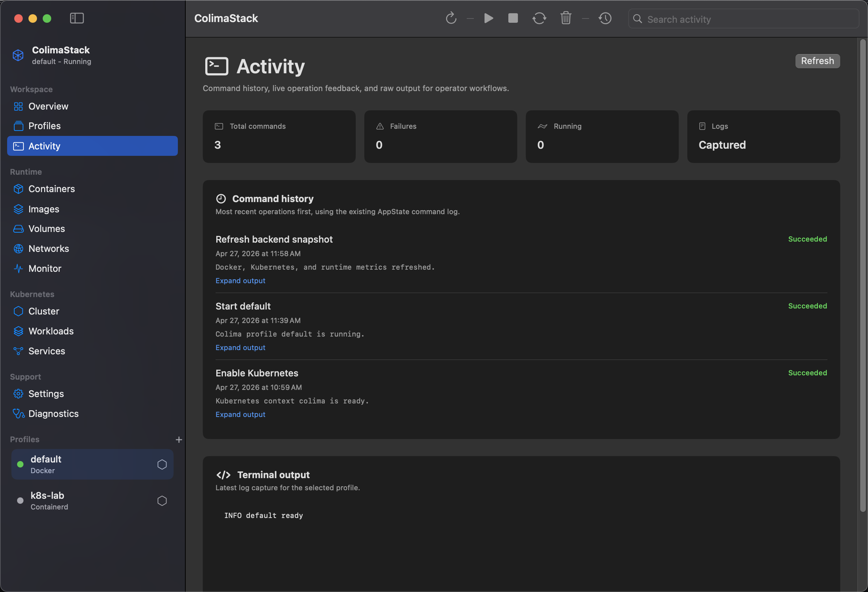Open the Volumes page
The width and height of the screenshot is (868, 592).
tap(92, 229)
